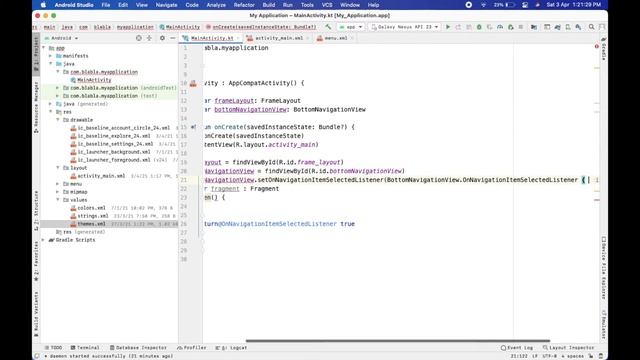This screenshot has height=360, width=640.
Task: Open the SDK Manager icon
Action: click(578, 27)
